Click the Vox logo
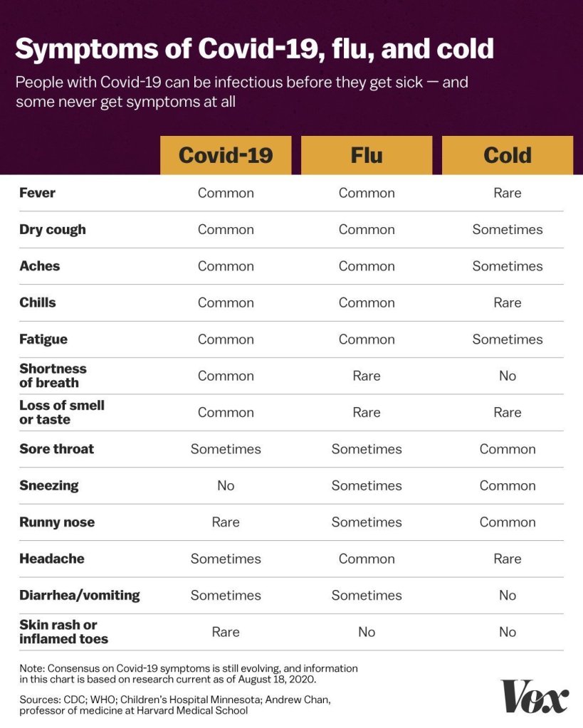The height and width of the screenshot is (728, 583). click(x=535, y=695)
